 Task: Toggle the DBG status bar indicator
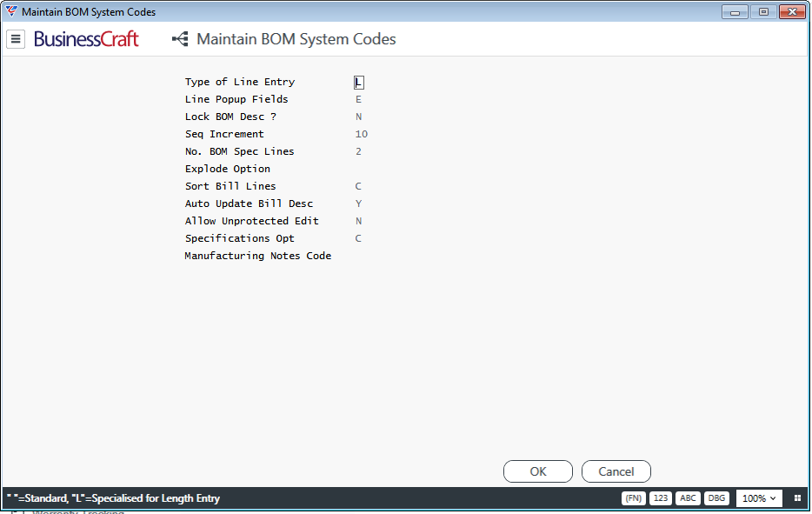coord(716,498)
